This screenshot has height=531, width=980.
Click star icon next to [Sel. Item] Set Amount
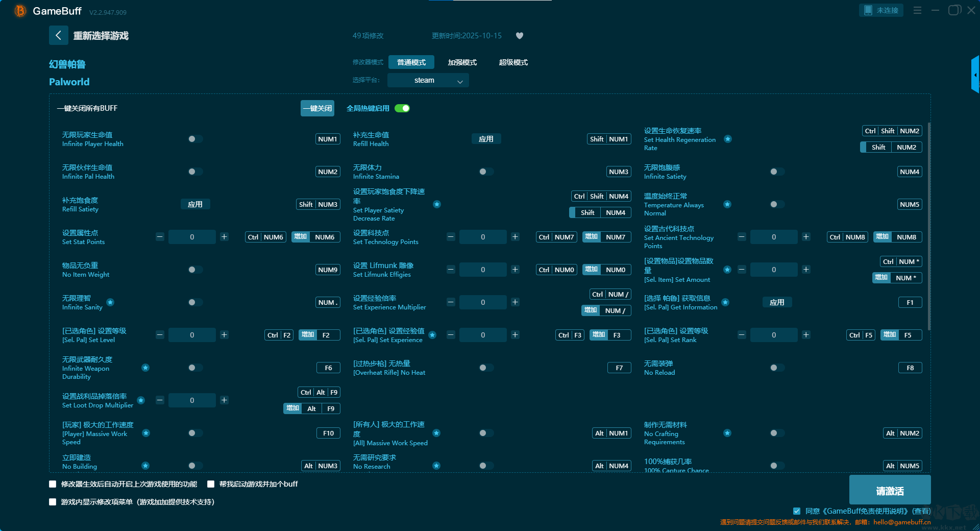(727, 270)
